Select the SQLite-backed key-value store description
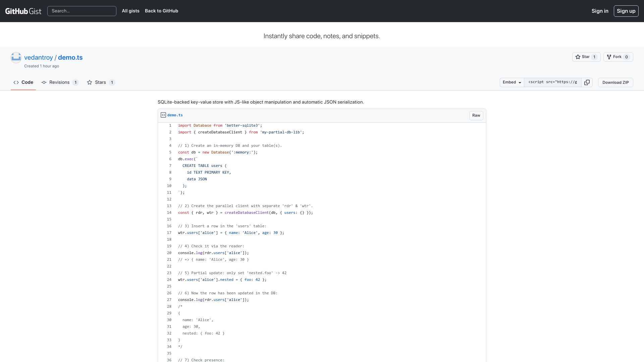644x362 pixels. 261,102
